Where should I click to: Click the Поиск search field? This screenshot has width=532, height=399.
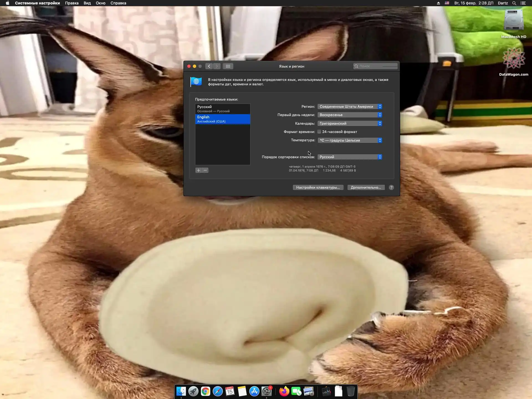tap(377, 66)
